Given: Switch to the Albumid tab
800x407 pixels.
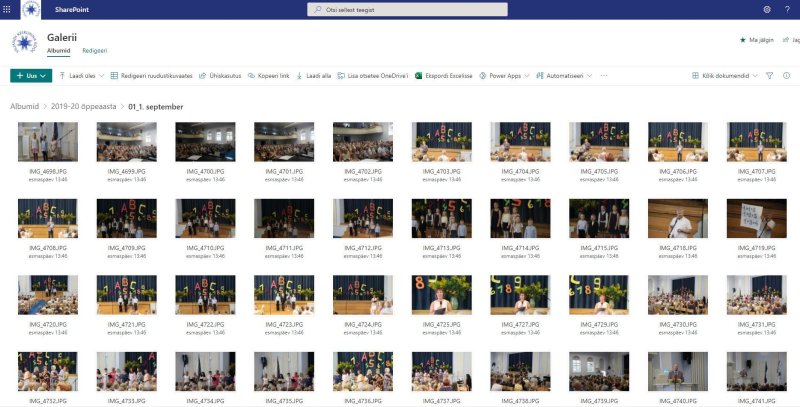Looking at the screenshot, I should tap(58, 50).
